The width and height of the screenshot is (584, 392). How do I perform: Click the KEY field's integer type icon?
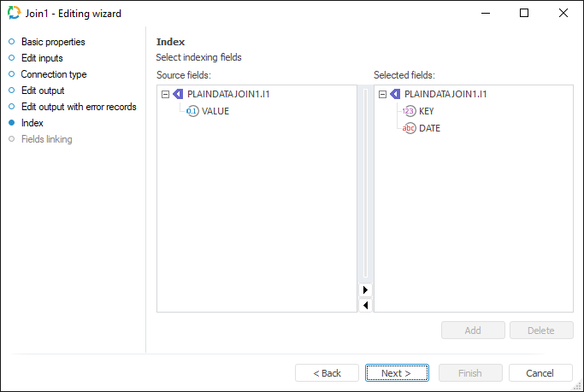pos(410,111)
